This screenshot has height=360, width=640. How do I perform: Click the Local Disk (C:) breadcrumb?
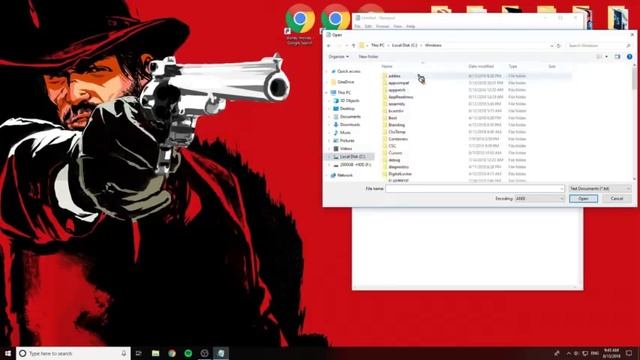point(404,45)
